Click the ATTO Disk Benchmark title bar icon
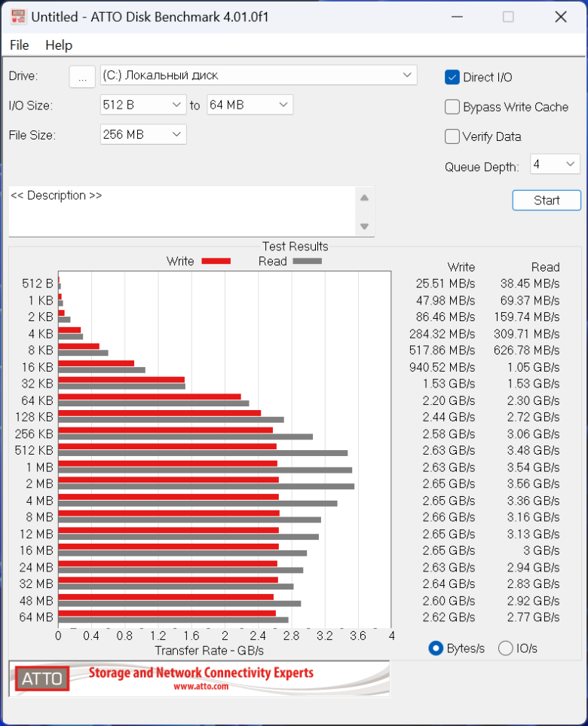The image size is (588, 726). click(x=18, y=17)
